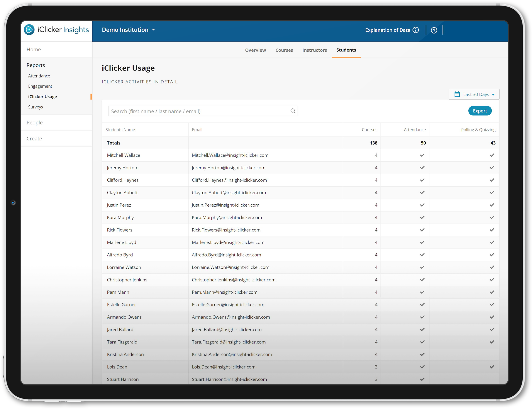This screenshot has height=409, width=532.
Task: Open the Surveys report
Action: pos(36,107)
